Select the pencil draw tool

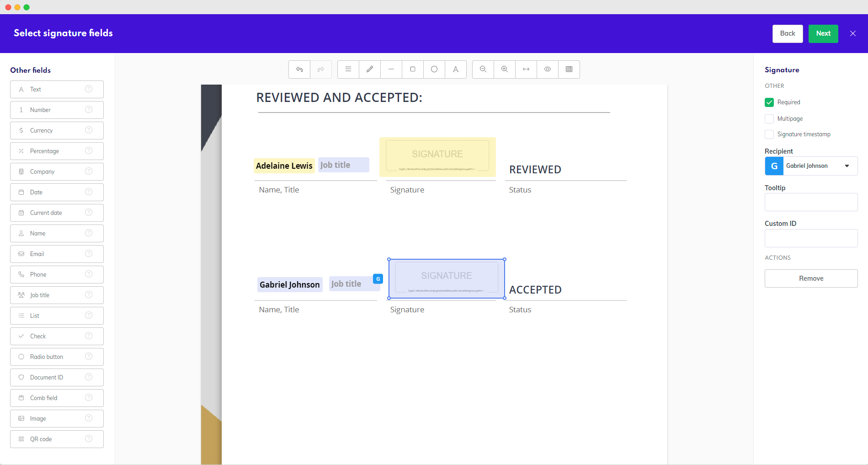coord(370,69)
